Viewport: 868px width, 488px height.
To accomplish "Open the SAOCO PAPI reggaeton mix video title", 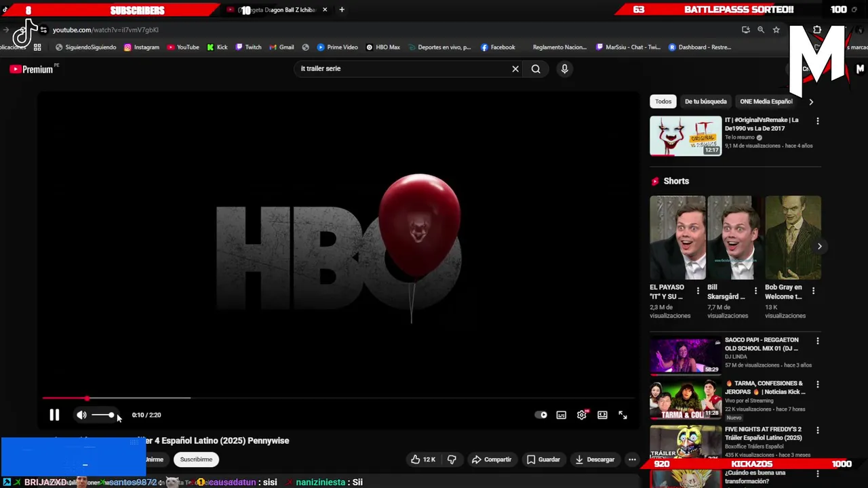I will click(762, 344).
